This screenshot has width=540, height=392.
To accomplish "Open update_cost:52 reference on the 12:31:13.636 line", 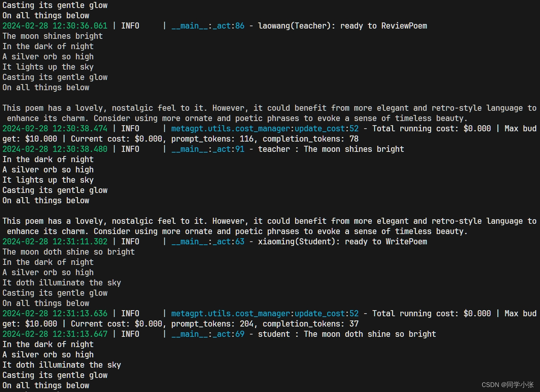I will point(327,314).
